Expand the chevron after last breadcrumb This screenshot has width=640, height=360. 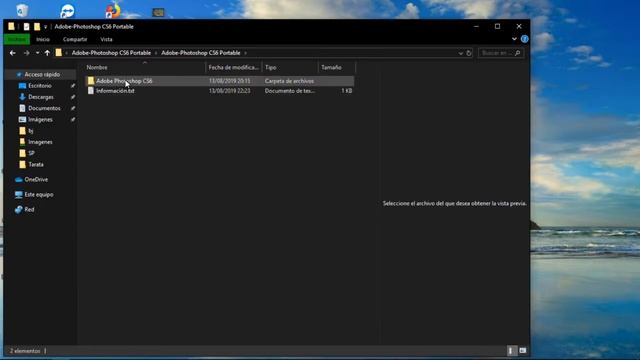pyautogui.click(x=245, y=53)
